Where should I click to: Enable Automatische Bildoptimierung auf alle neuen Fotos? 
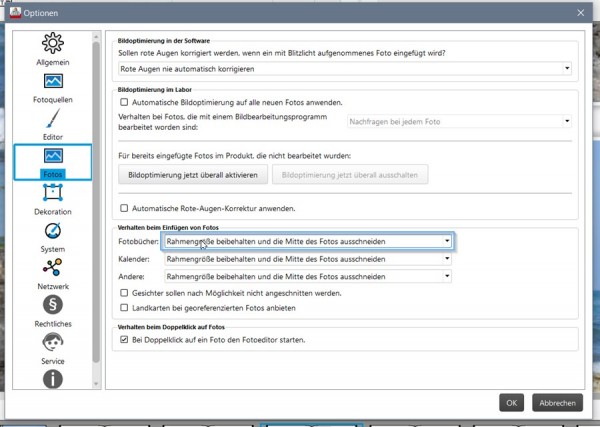tap(124, 102)
